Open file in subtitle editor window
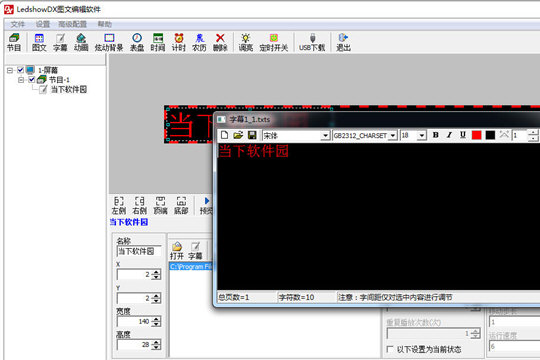The image size is (540, 360). point(238,135)
